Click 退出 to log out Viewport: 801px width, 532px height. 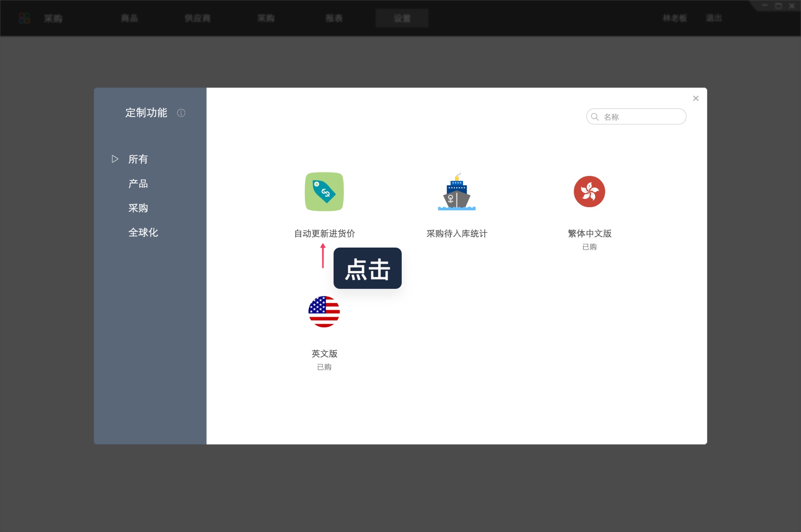714,18
